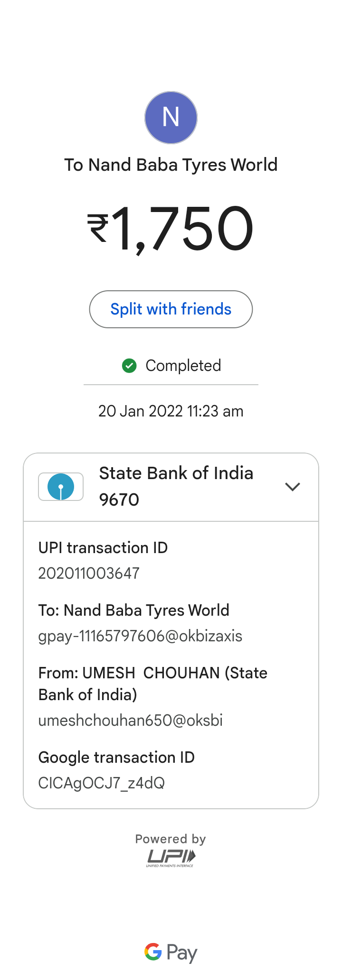This screenshot has height=980, width=342.
Task: Click the UPI transaction ID label
Action: [103, 548]
